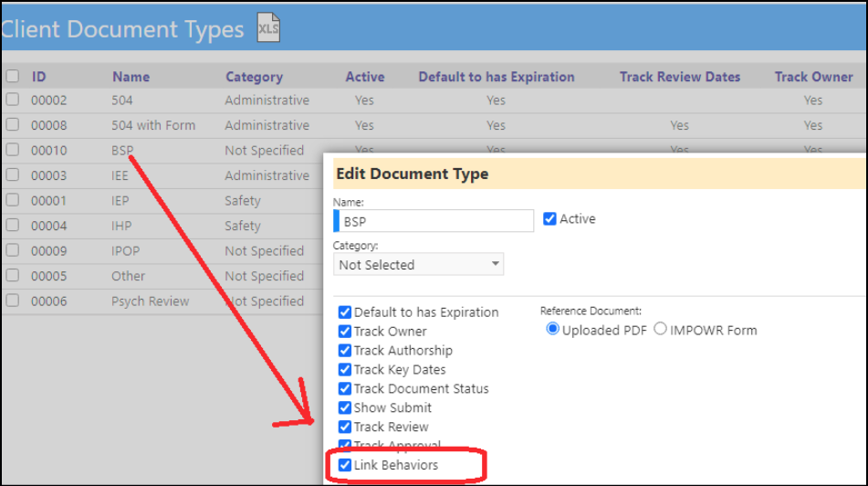Check the row checkbox for ID 00001
The width and height of the screenshot is (868, 486).
tap(12, 199)
